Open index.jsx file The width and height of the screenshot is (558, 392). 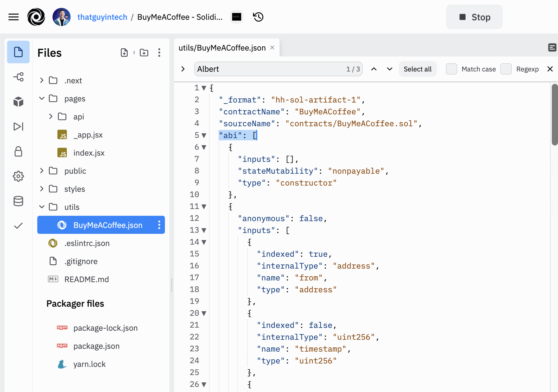pyautogui.click(x=89, y=153)
